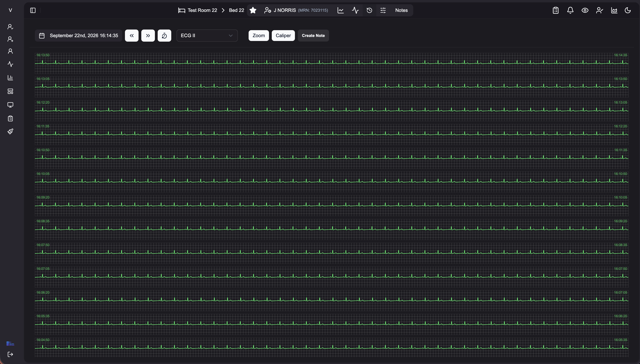The image size is (640, 364).
Task: Click the Create Note button
Action: (313, 35)
